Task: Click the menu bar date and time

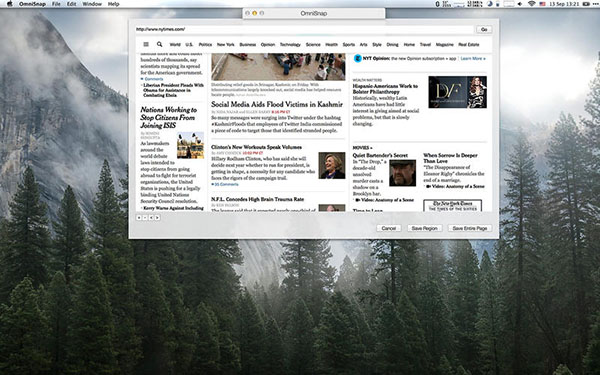Action: [564, 4]
